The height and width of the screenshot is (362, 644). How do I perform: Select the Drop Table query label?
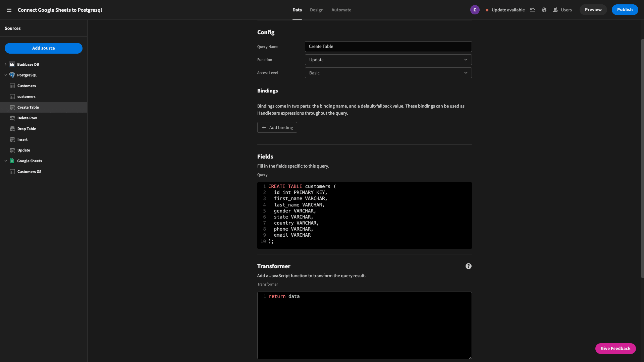coord(26,129)
